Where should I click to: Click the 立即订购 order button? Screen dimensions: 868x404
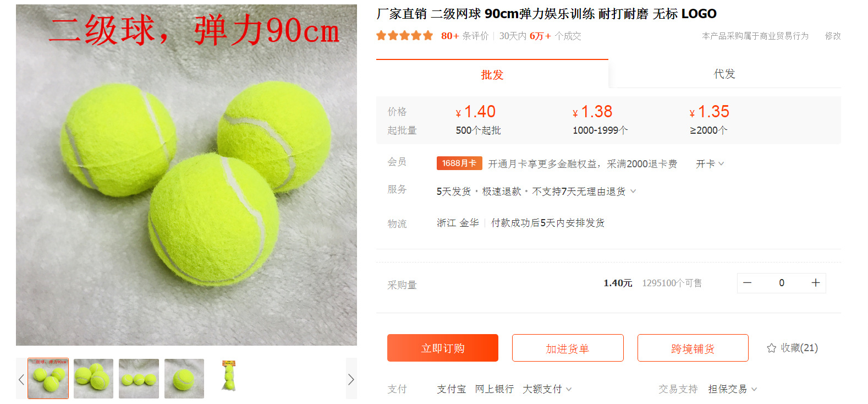[x=443, y=348]
